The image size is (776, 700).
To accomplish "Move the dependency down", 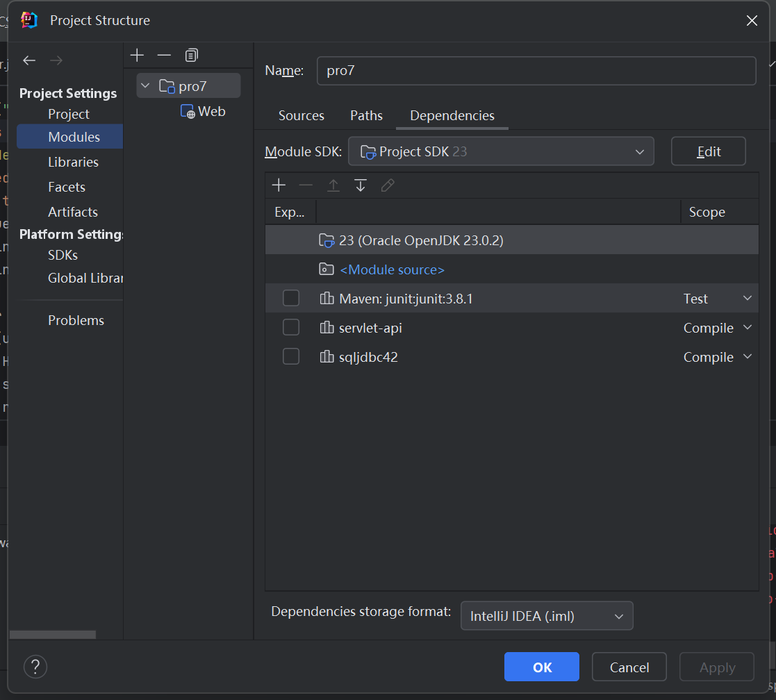I will [x=361, y=185].
